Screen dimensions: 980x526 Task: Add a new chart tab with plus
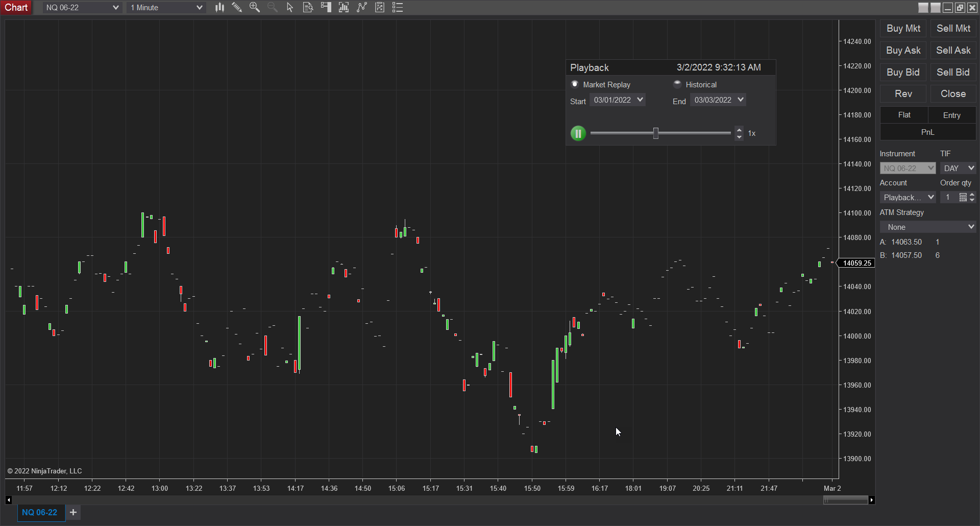click(73, 512)
